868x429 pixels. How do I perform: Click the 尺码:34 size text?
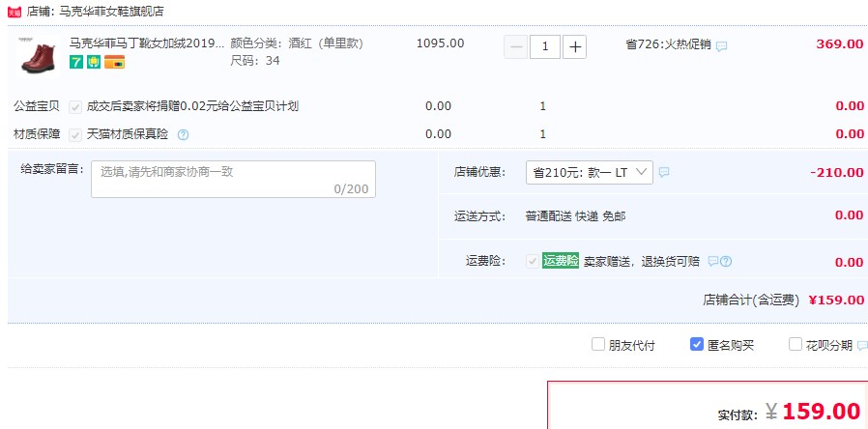(255, 61)
